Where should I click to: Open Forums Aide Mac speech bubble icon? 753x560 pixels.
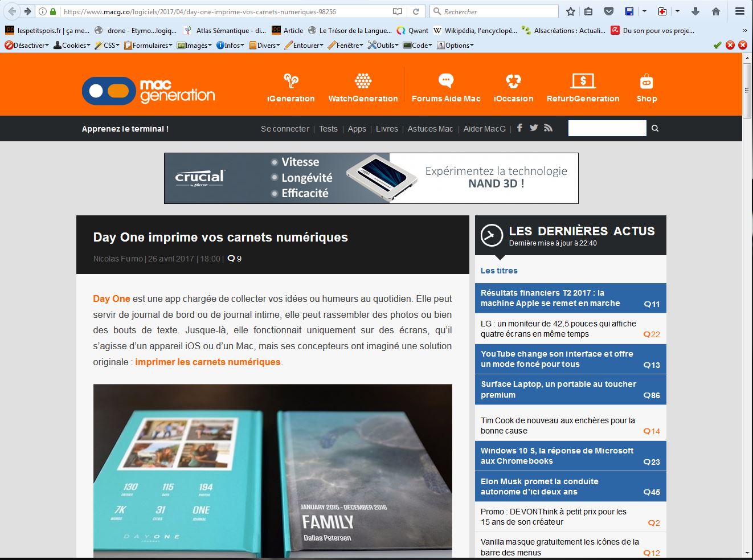446,81
